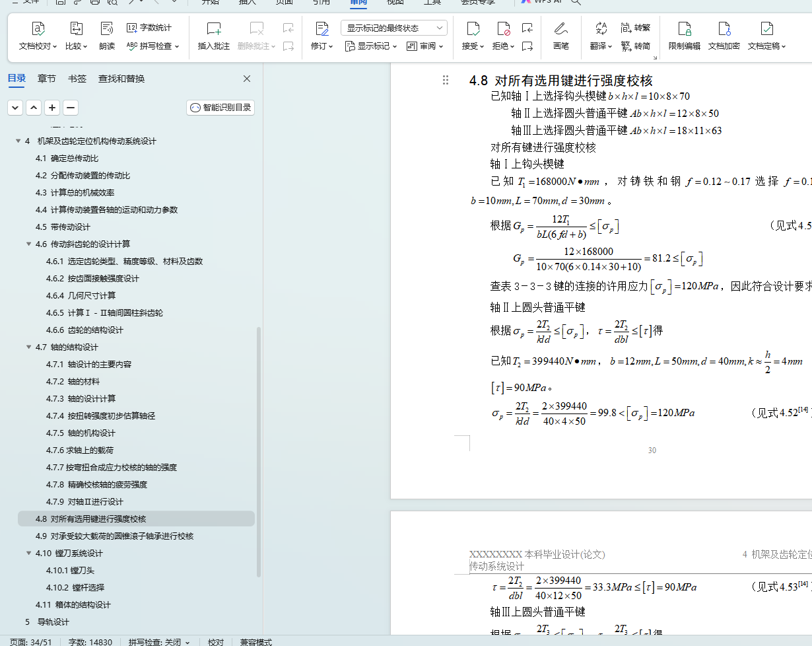Open the 审阅 reviewing pane button
812x646 pixels.
424,46
